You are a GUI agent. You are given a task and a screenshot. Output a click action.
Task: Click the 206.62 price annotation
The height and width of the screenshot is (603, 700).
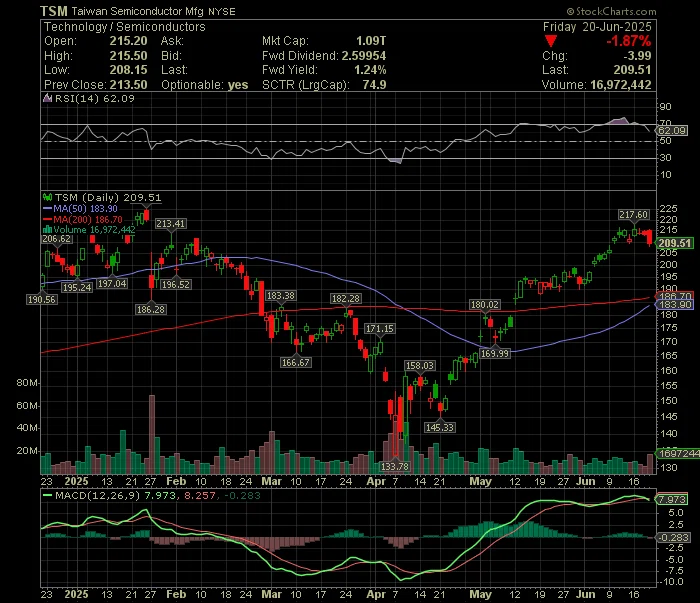click(56, 239)
